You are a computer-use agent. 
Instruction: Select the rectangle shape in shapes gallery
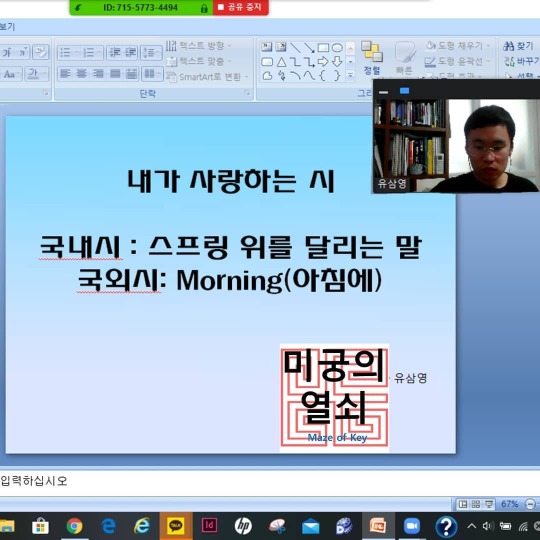click(x=323, y=48)
